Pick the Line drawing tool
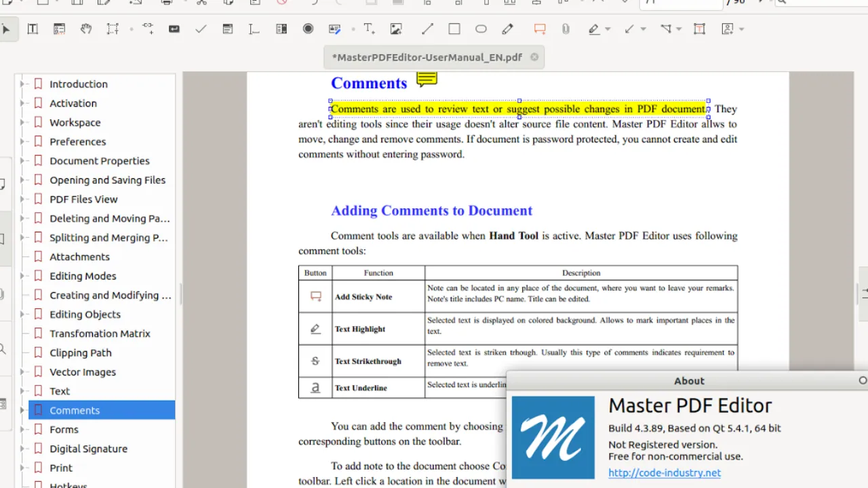Screen dimensions: 868x488 point(427,29)
